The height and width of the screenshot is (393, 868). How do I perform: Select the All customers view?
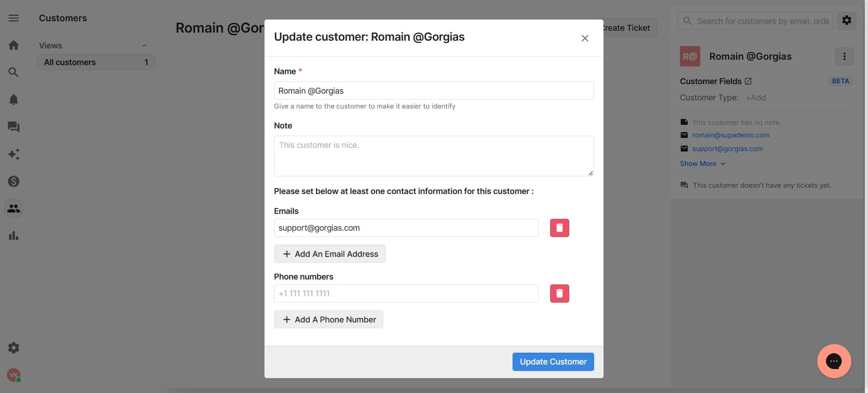[96, 62]
